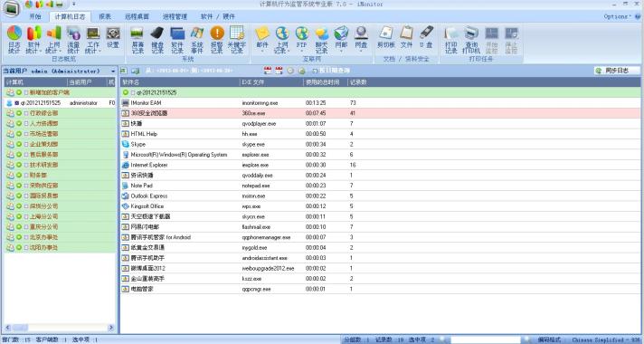This screenshot has width=644, height=344.
Task: Switch to the 远程桌面 tab
Action: click(137, 17)
